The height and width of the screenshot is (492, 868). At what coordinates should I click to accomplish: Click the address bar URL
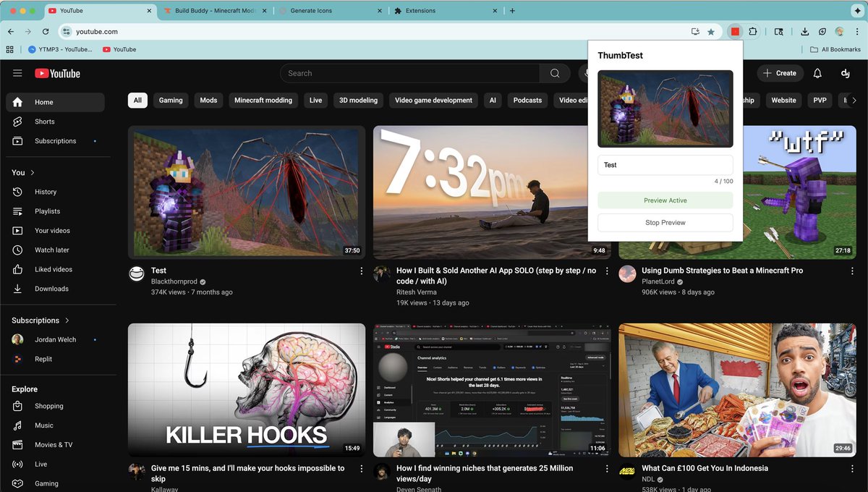(x=97, y=32)
